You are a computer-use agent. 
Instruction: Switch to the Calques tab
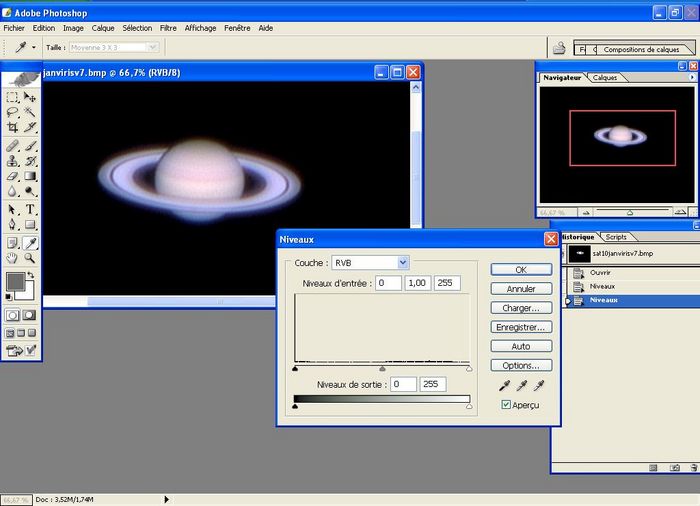point(605,78)
